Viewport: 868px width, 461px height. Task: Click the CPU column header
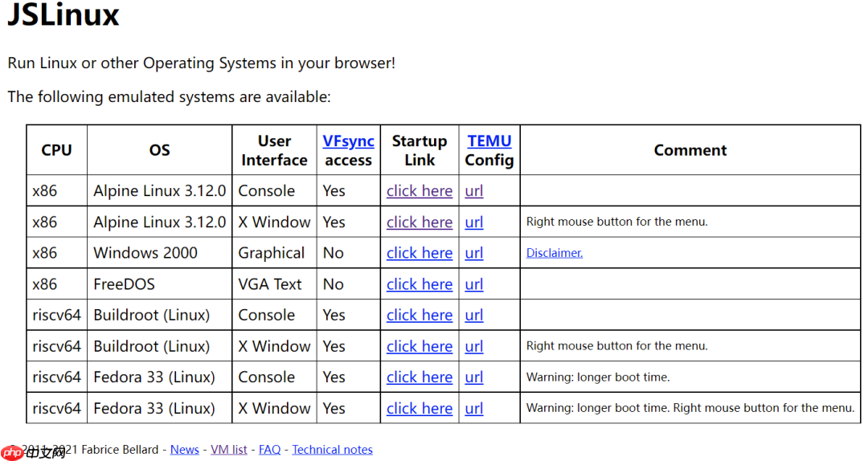(56, 150)
